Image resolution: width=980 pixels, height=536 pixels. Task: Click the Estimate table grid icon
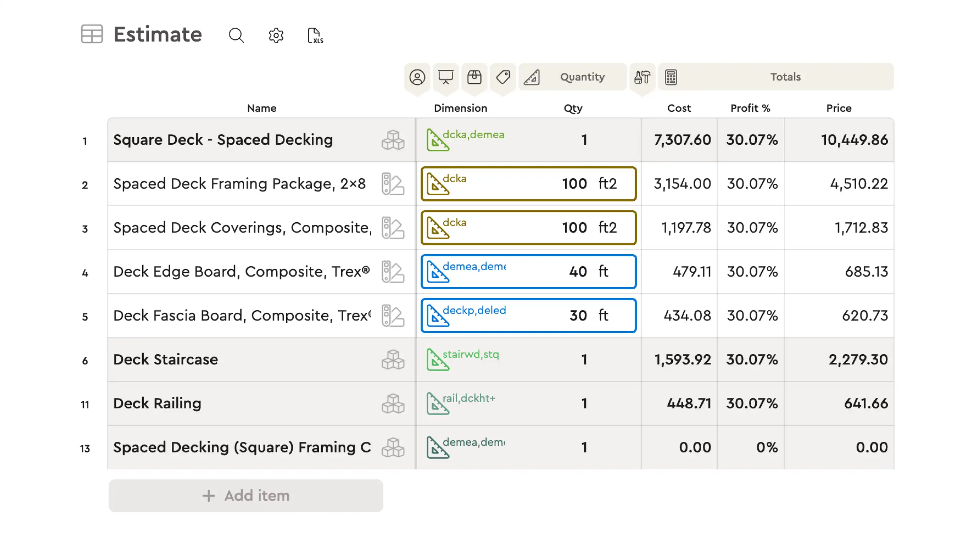[92, 34]
